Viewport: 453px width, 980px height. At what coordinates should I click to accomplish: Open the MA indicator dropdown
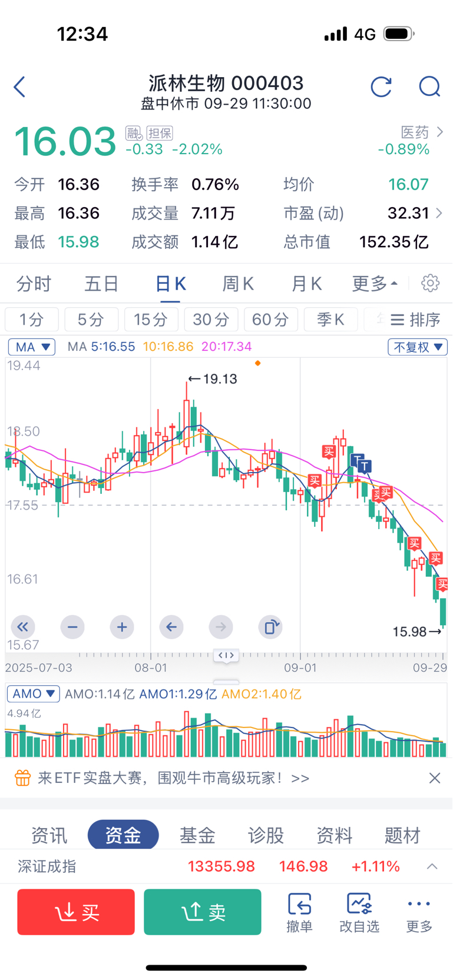coord(32,347)
